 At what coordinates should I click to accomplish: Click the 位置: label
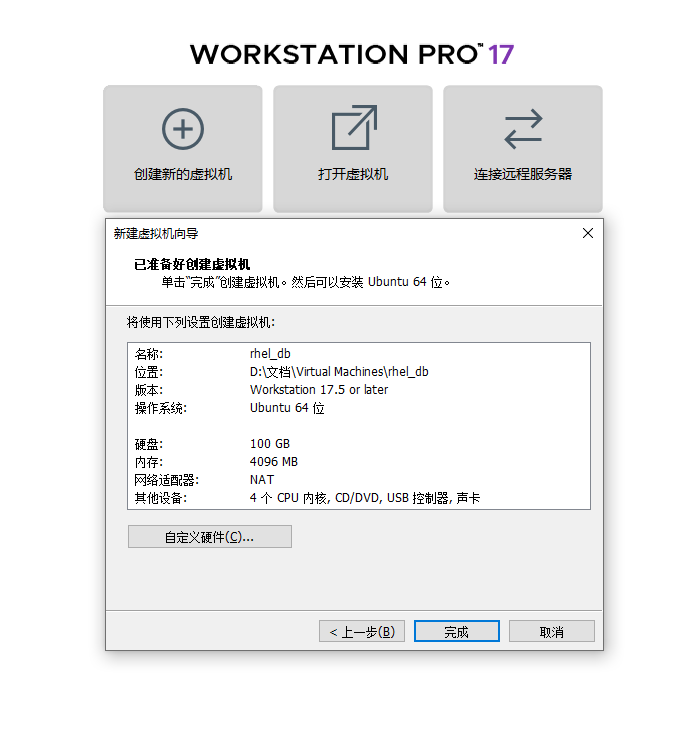pos(149,372)
